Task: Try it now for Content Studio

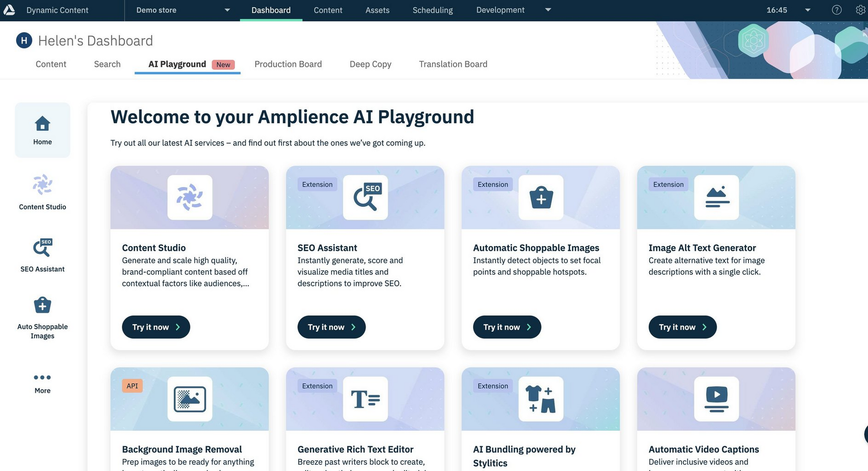Action: tap(156, 327)
